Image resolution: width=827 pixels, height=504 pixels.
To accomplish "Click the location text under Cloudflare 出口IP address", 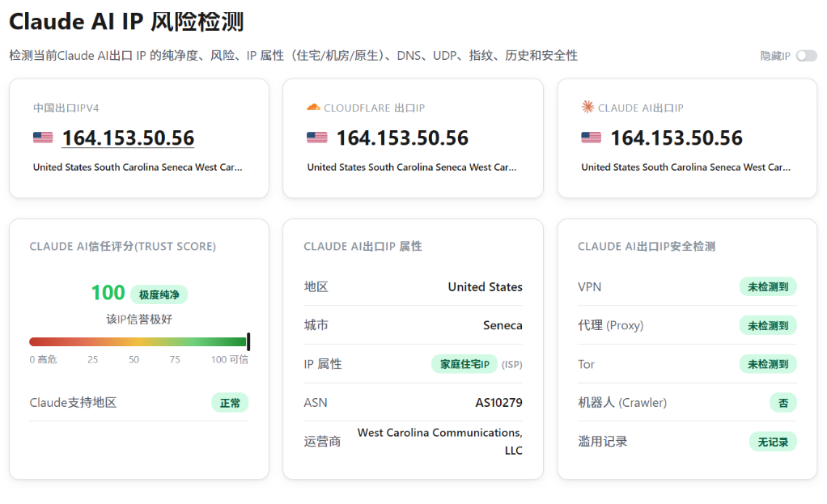I will tap(412, 167).
